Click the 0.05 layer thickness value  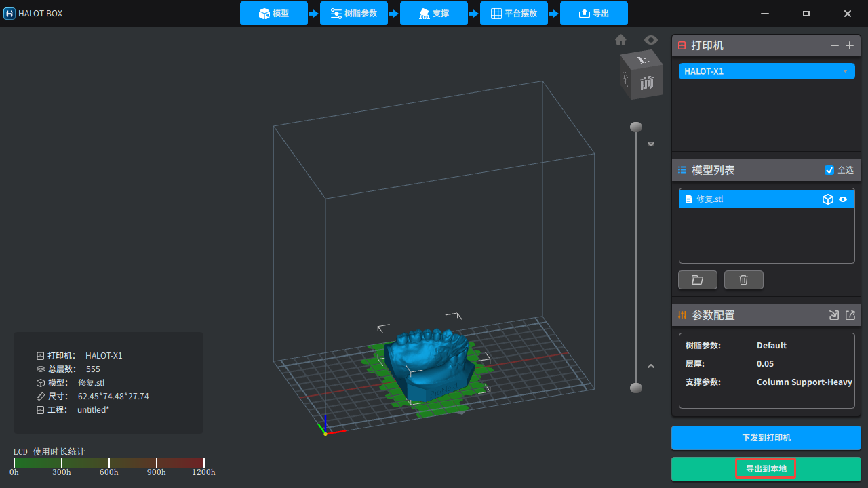[766, 364]
